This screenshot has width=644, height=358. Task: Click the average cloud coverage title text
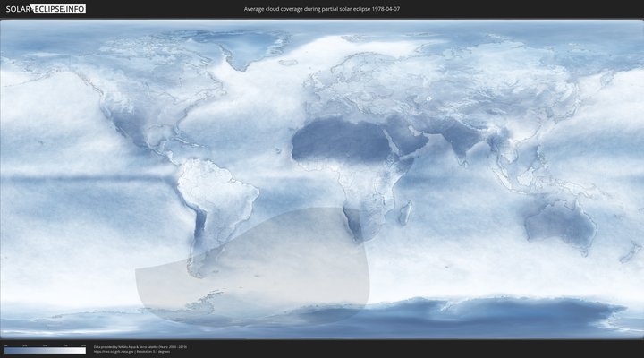pyautogui.click(x=322, y=9)
